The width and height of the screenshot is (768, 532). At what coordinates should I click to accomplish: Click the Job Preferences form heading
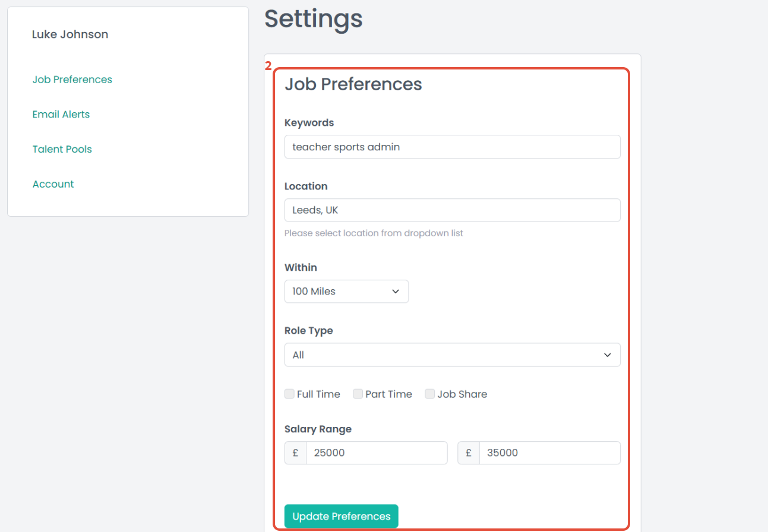(353, 84)
